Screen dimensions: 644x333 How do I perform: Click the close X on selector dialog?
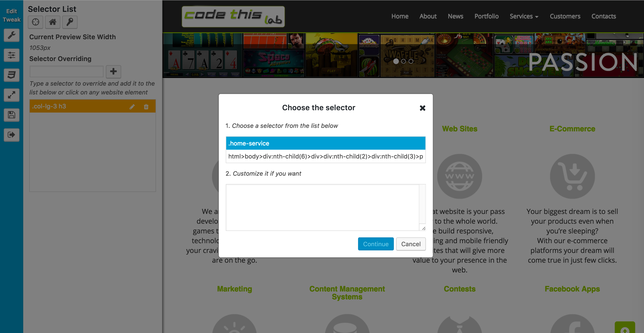[422, 108]
